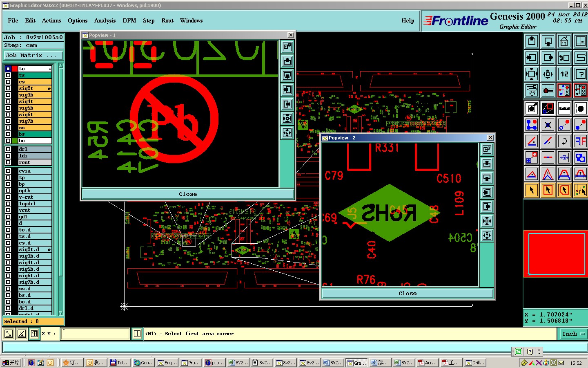Viewport: 588px width, 368px height.
Task: Click the X Y coordinate input field
Action: [x=96, y=334]
